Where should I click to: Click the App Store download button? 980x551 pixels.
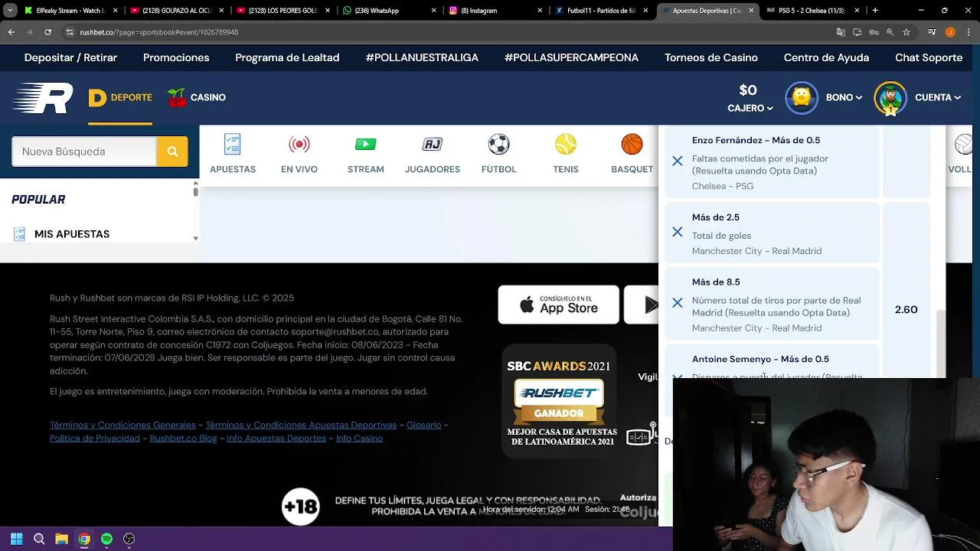point(559,305)
